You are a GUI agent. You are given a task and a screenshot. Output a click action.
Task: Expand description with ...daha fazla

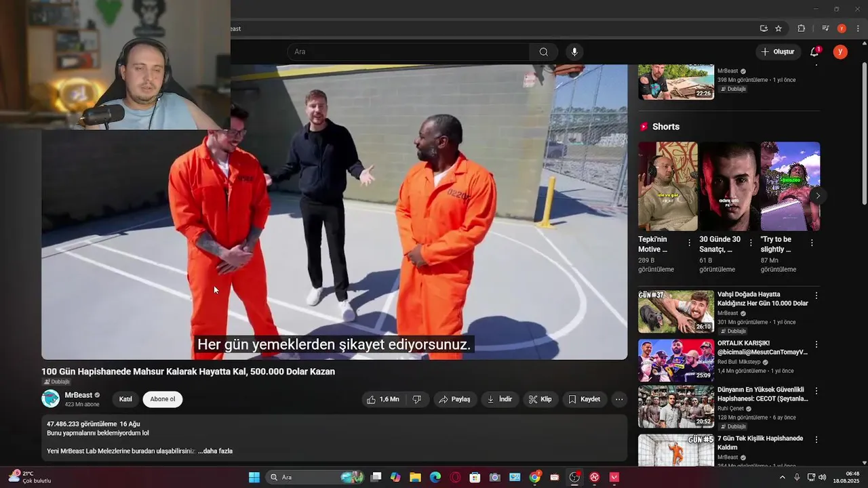coord(215,451)
